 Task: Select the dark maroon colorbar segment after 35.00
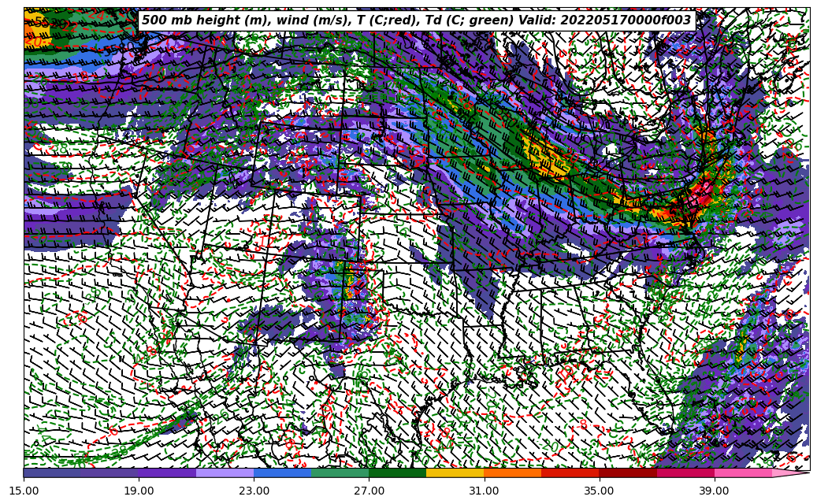pos(628,472)
